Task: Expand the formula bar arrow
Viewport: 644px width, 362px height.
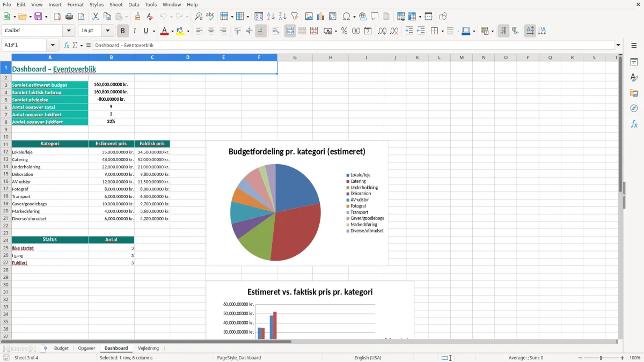Action: [x=618, y=45]
